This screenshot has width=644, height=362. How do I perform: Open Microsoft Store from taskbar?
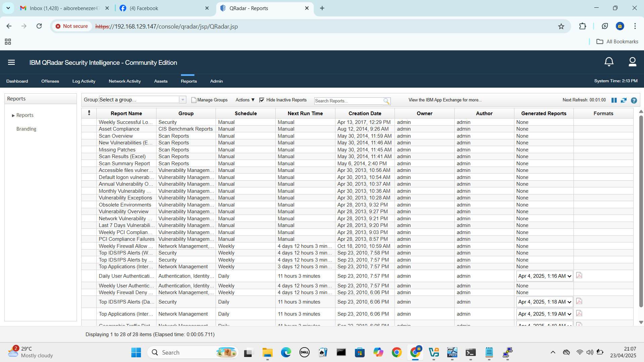360,352
